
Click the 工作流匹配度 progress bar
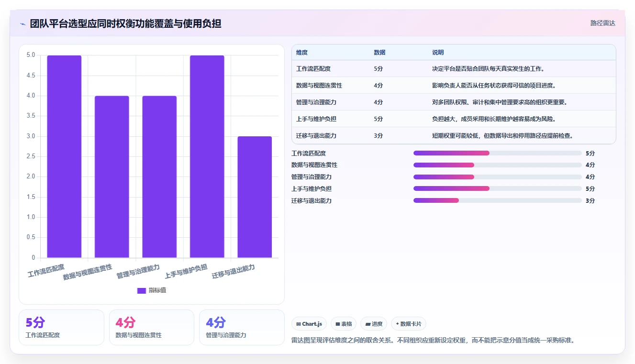click(498, 153)
